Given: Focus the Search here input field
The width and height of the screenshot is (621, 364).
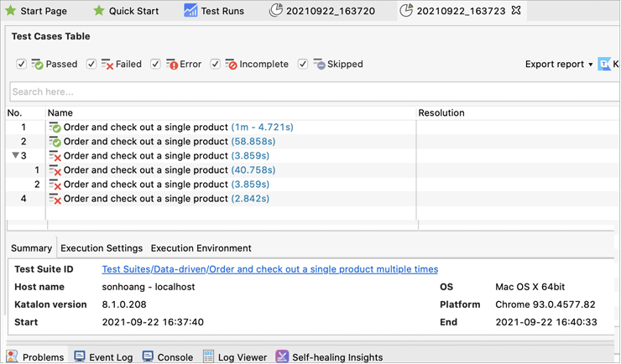Looking at the screenshot, I should point(315,91).
